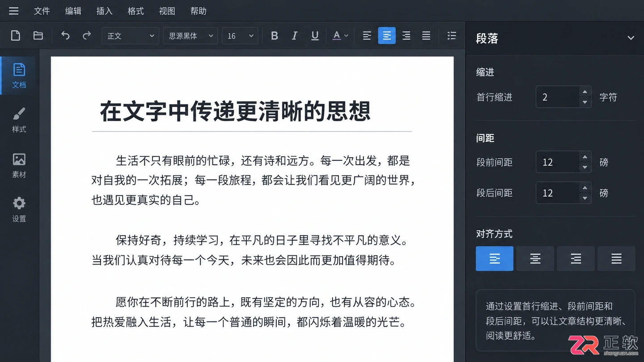Click the open folder toolbar icon
The width and height of the screenshot is (644, 362).
(x=38, y=36)
